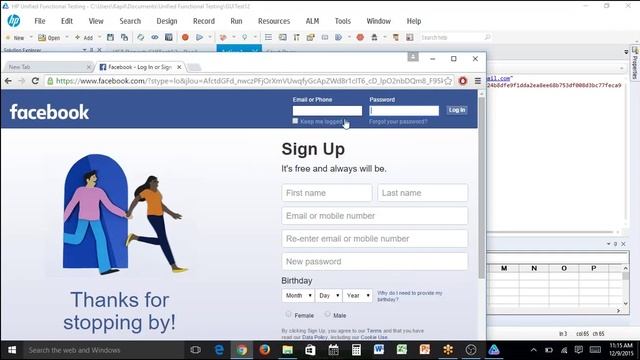This screenshot has width=640, height=360.
Task: Click the Facebook Log In button
Action: coord(457,110)
